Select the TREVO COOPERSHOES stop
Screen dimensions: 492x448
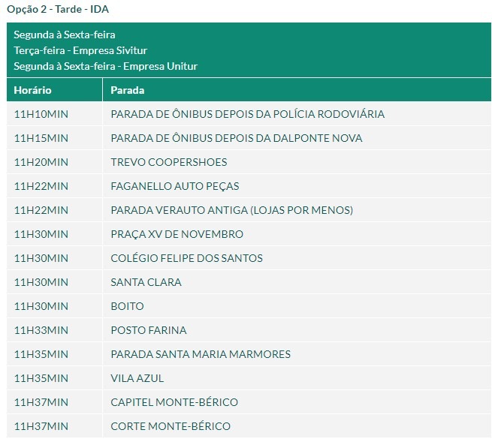168,162
